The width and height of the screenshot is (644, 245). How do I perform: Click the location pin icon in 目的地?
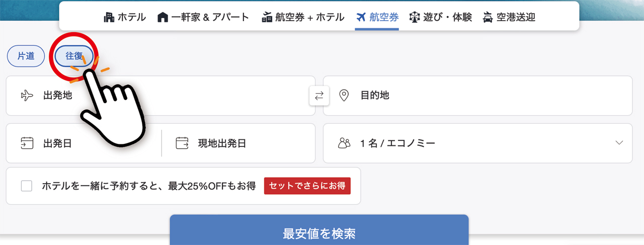pos(344,96)
